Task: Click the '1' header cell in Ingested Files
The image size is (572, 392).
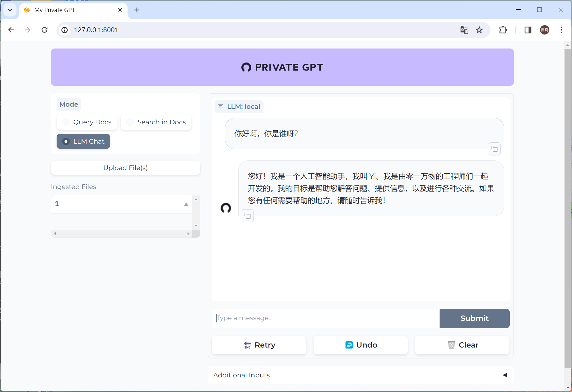Action: click(122, 204)
